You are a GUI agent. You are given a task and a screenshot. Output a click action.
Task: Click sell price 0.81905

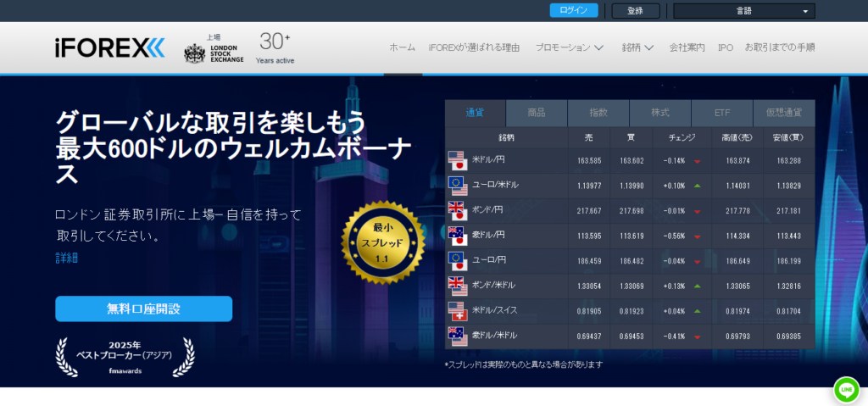click(588, 312)
